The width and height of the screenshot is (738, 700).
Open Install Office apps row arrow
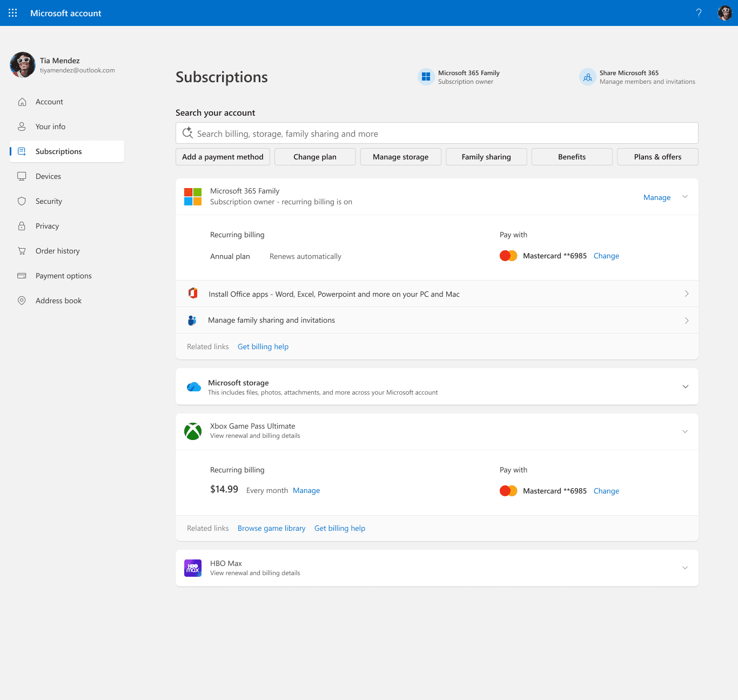(687, 294)
